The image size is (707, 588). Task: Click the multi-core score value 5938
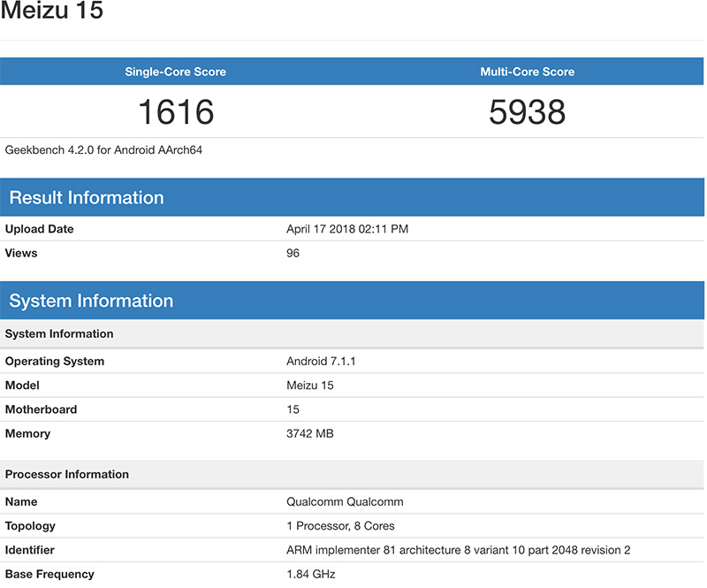[527, 111]
